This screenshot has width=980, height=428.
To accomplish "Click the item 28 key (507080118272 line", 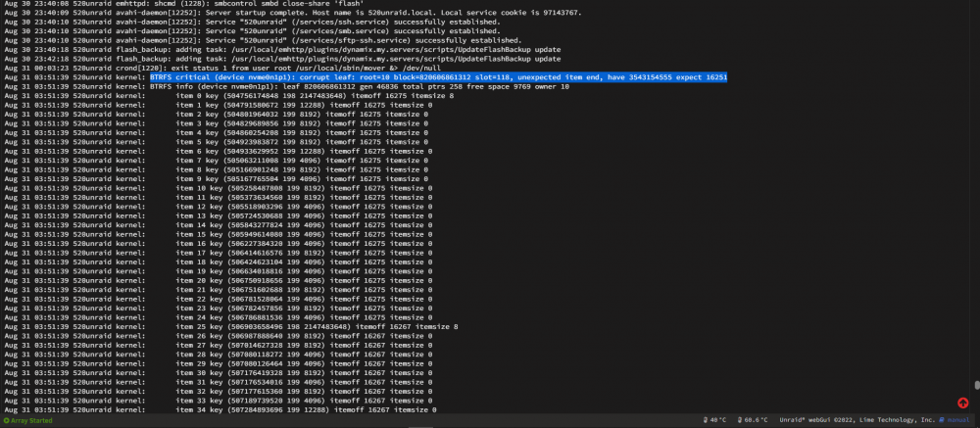I will 219,355.
